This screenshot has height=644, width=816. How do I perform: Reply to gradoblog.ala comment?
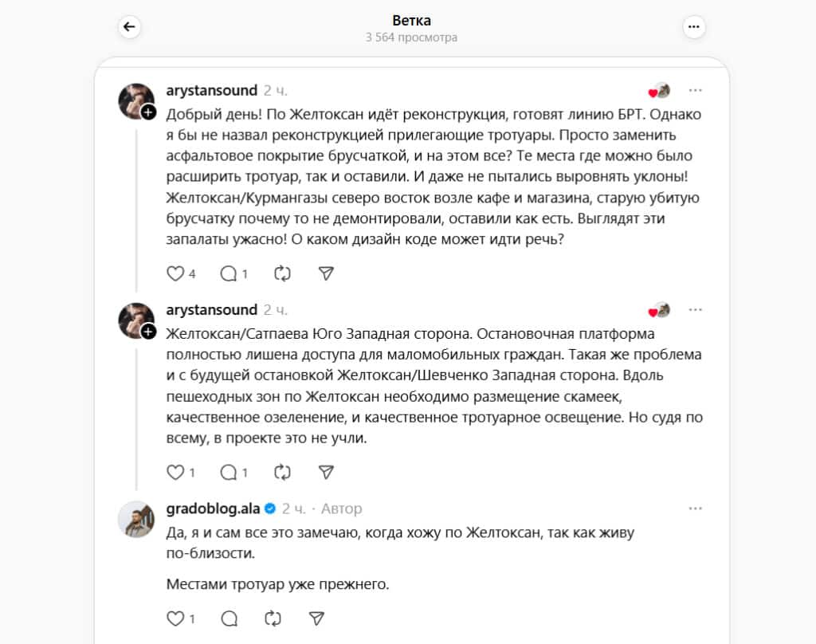229,618
